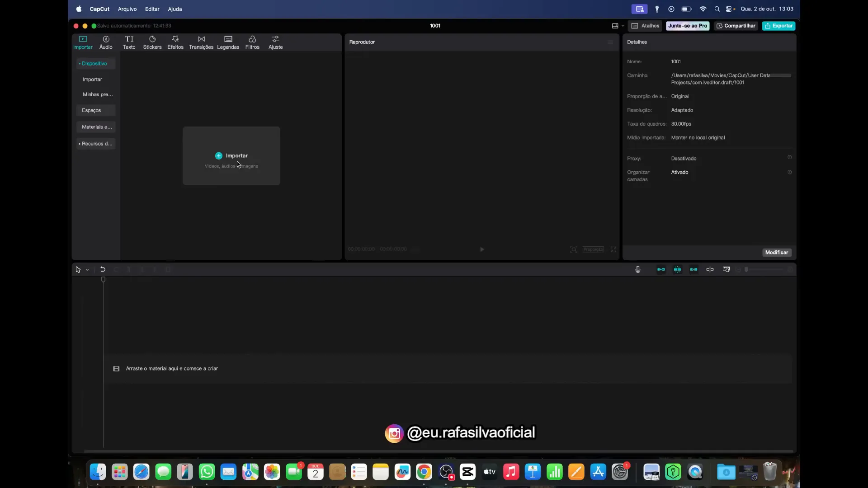
Task: Click the fullscreen icon in the player
Action: (x=613, y=249)
